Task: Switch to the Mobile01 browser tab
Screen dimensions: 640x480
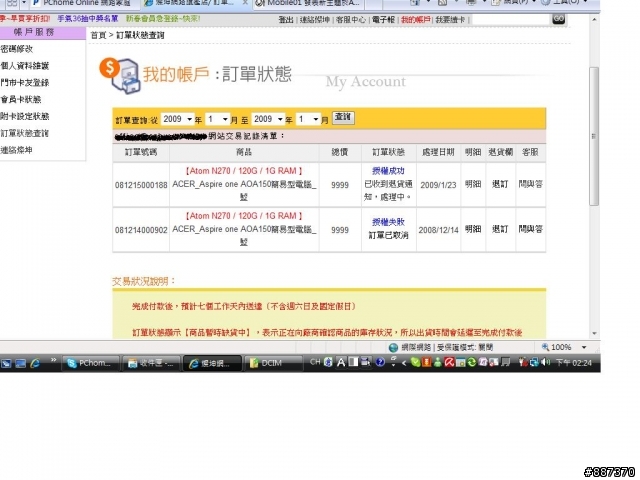Action: [x=308, y=3]
